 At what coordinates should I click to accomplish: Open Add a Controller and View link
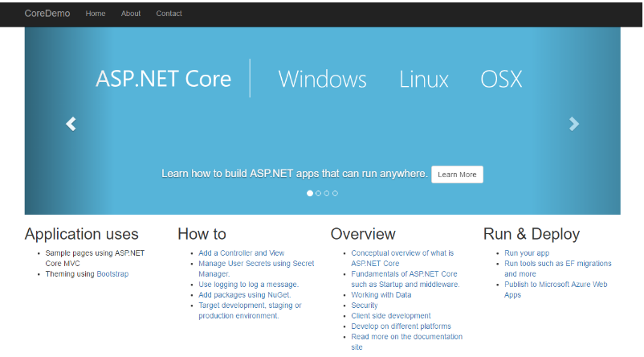tap(242, 253)
